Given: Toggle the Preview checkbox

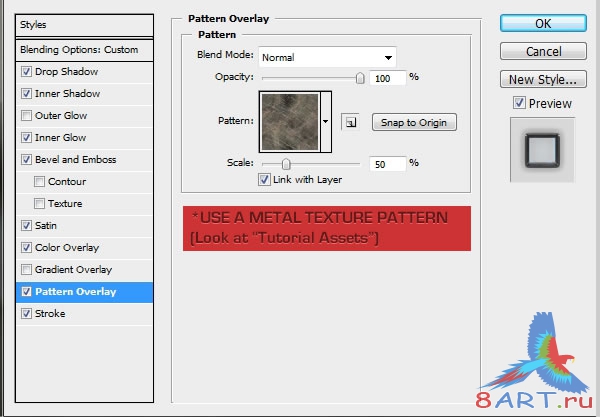Looking at the screenshot, I should tap(519, 103).
